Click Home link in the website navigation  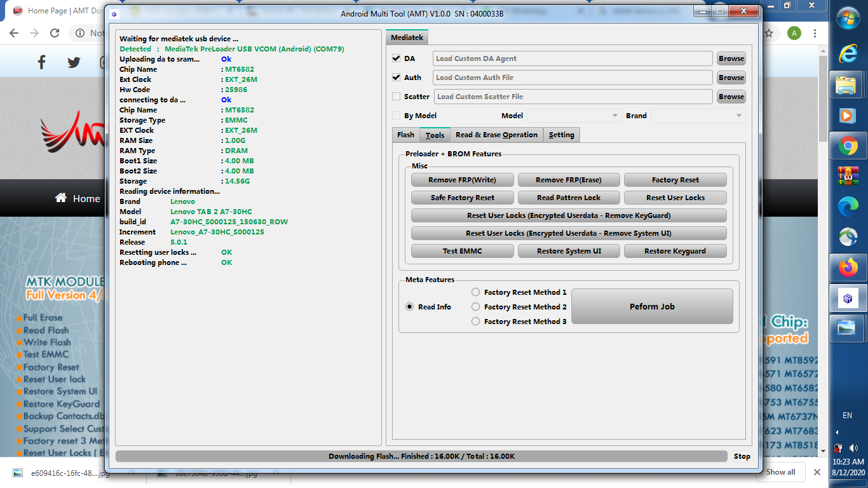[86, 198]
